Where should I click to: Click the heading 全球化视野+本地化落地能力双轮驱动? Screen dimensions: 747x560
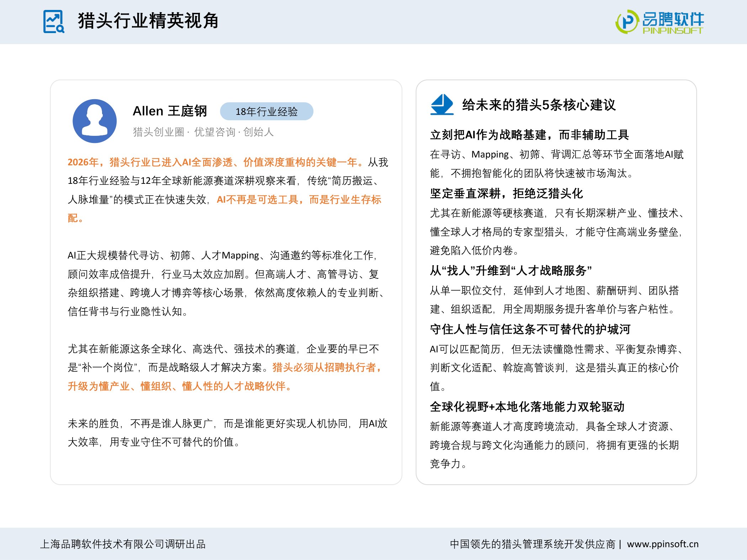click(x=527, y=406)
